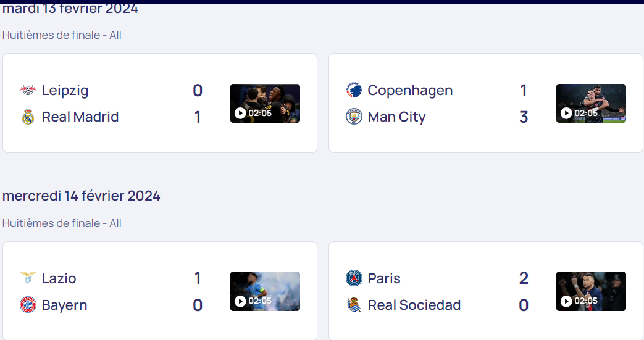644x340 pixels.
Task: Play the Copenhagen vs Man City highlights video
Action: point(591,104)
